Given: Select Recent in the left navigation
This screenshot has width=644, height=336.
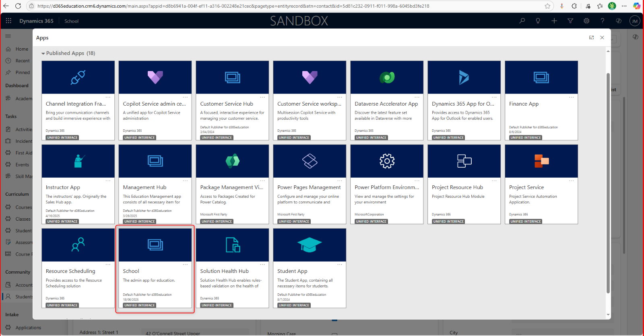Looking at the screenshot, I should pyautogui.click(x=23, y=61).
